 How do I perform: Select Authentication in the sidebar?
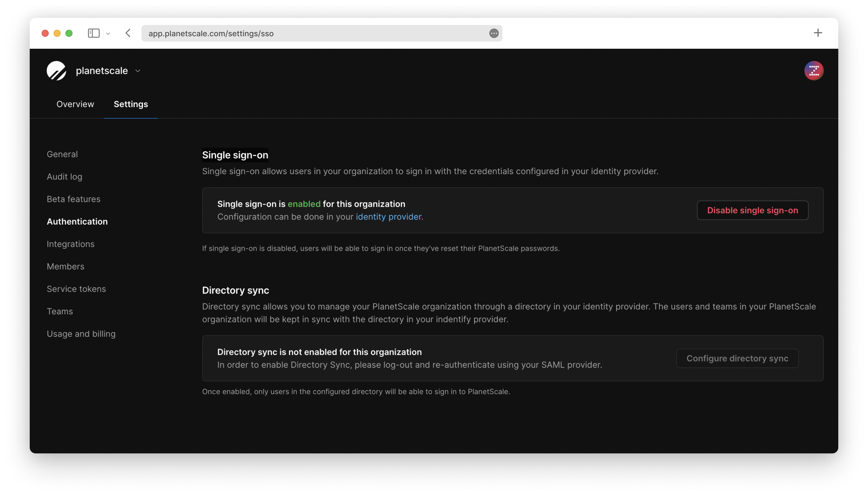point(77,221)
